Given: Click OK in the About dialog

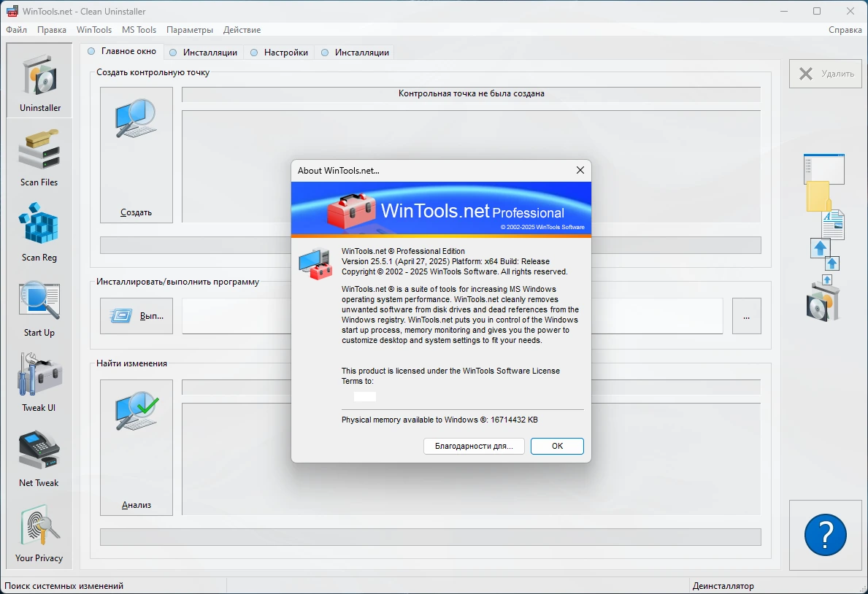Looking at the screenshot, I should pos(557,446).
